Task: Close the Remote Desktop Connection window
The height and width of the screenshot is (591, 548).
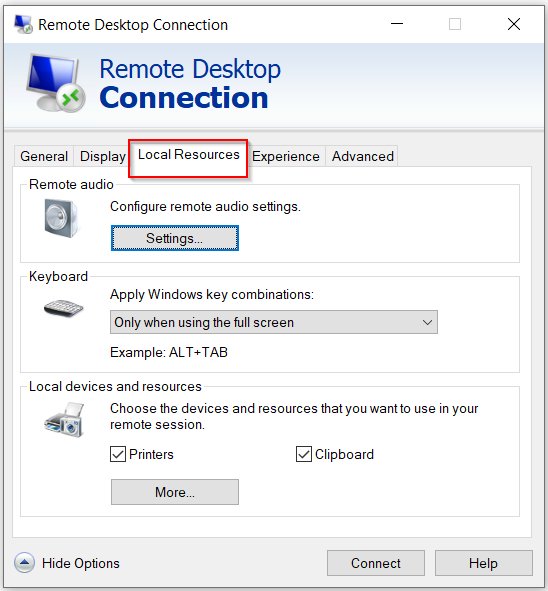Action: pos(514,24)
